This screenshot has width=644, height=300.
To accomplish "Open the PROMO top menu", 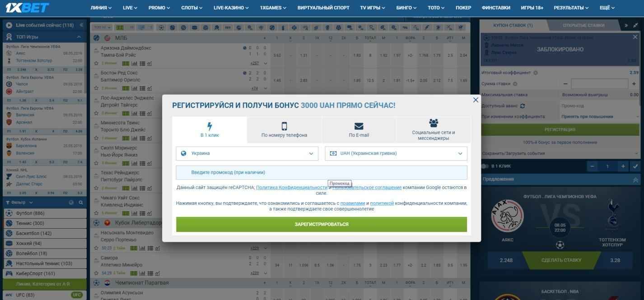I will pyautogui.click(x=159, y=8).
